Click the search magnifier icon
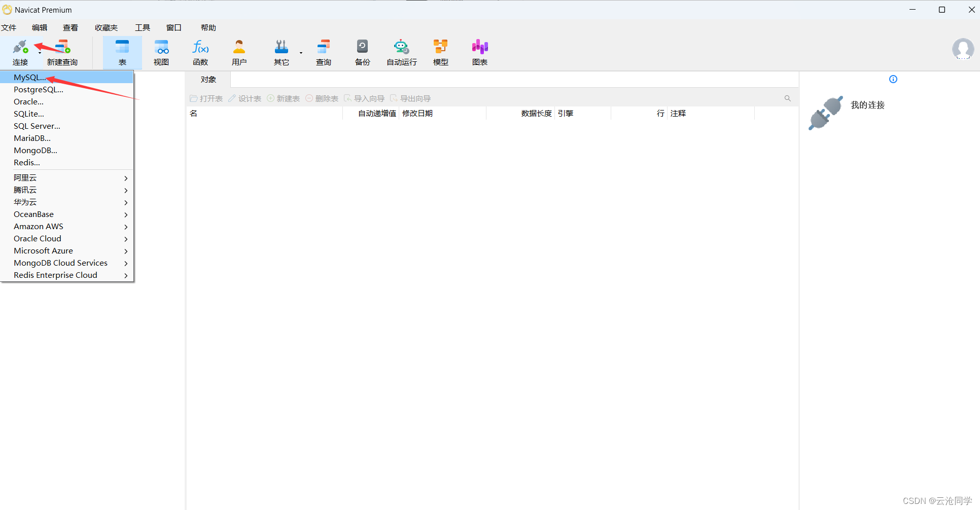 click(788, 98)
